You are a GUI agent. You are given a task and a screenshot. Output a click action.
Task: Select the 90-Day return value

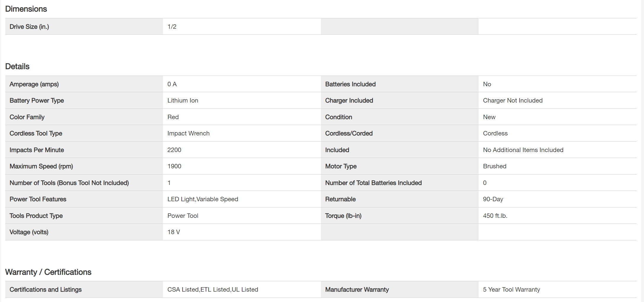[493, 199]
